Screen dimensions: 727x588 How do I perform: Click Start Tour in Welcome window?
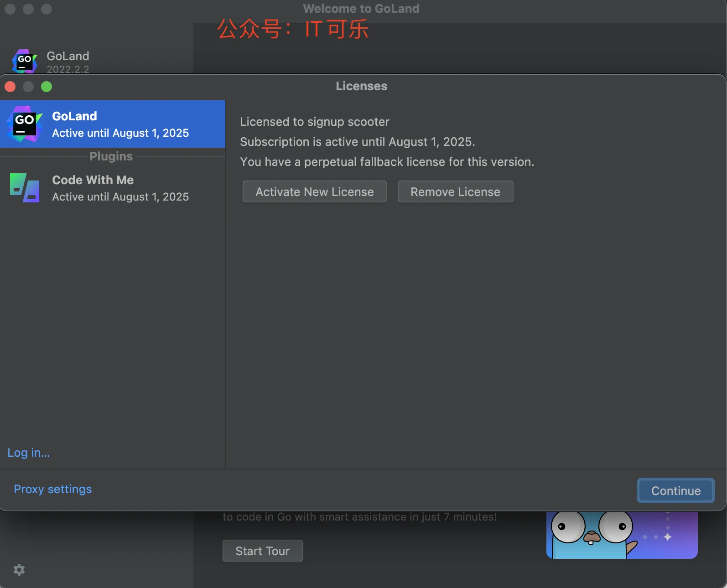(x=263, y=551)
